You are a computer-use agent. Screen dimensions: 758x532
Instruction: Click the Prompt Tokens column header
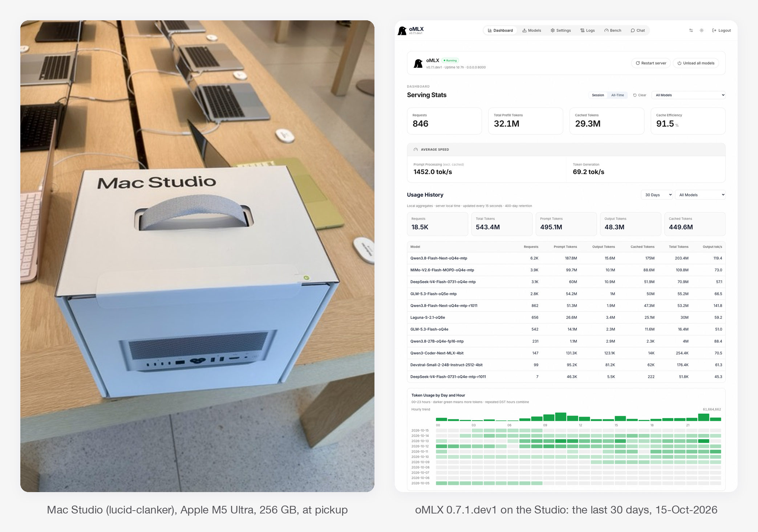click(565, 247)
